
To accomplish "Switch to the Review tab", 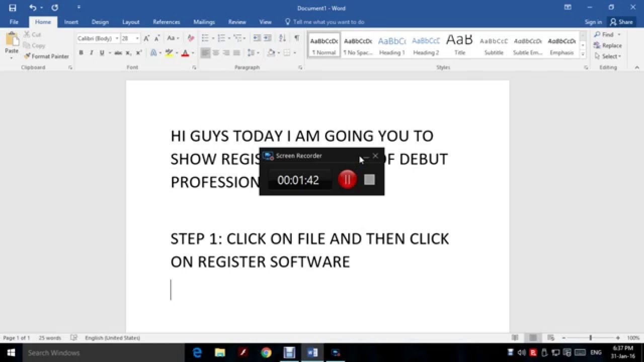I will point(237,22).
